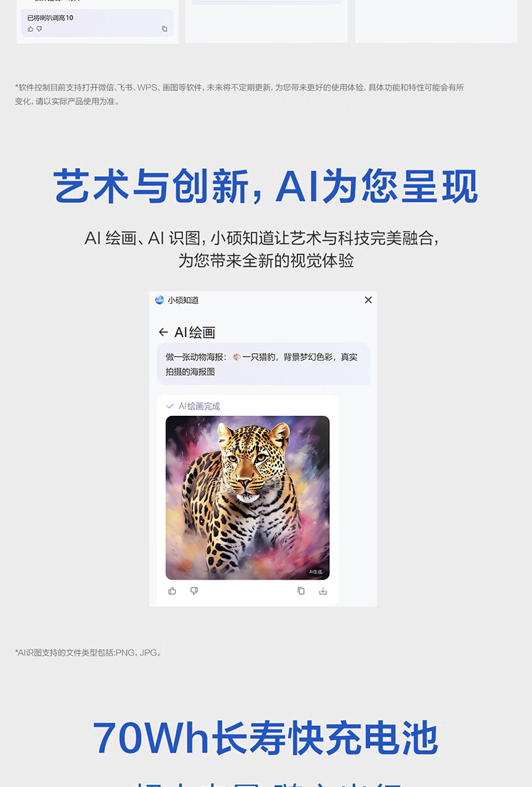Click the 70Wh长寿快充电池 heading

click(x=265, y=738)
